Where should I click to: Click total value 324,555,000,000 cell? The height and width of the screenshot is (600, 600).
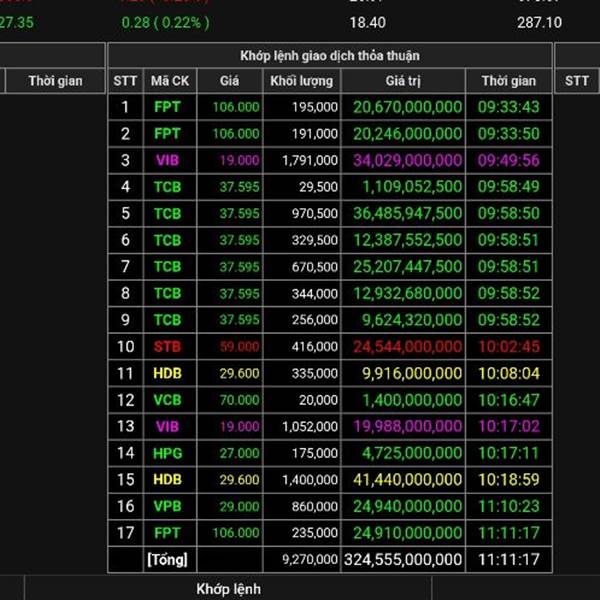pyautogui.click(x=404, y=559)
